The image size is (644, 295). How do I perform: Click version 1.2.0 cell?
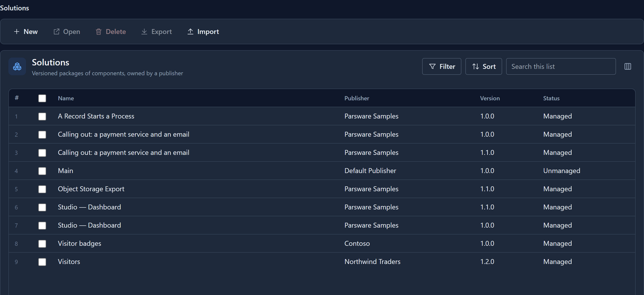coord(487,262)
